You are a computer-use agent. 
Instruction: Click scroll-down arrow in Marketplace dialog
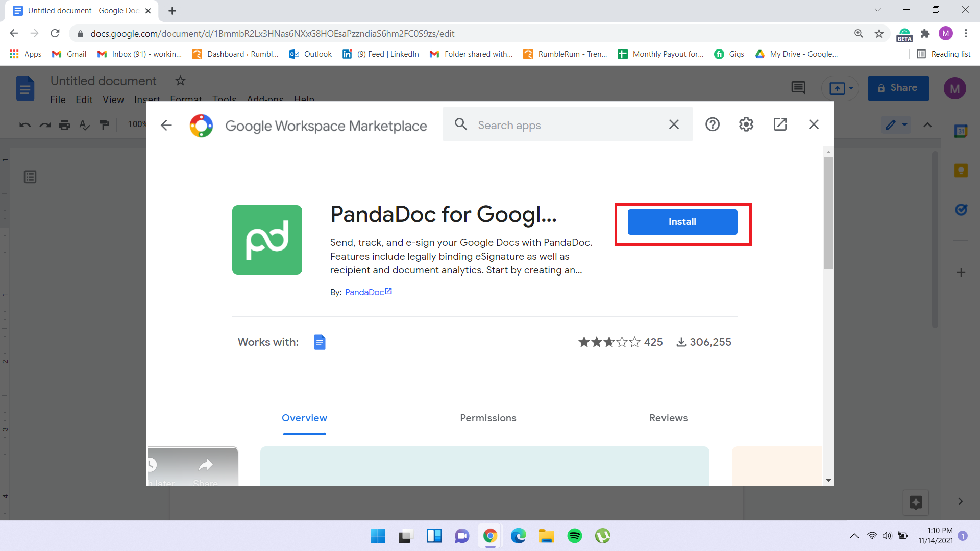pos(828,481)
